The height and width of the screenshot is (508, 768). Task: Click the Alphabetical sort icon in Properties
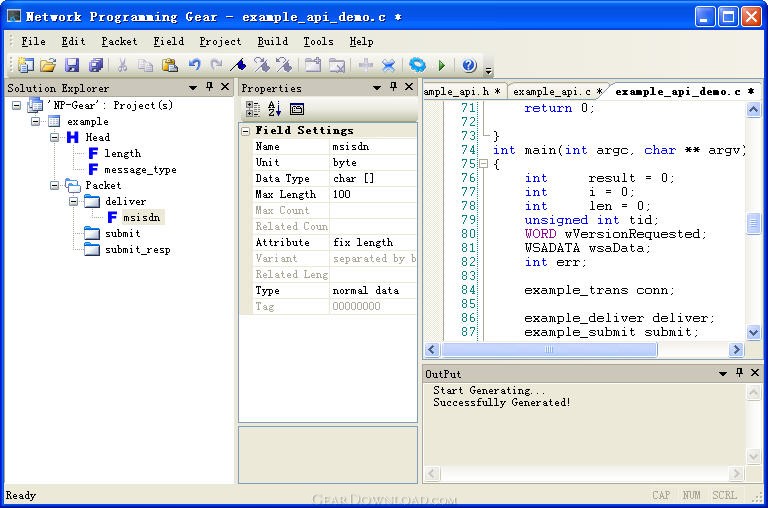274,109
